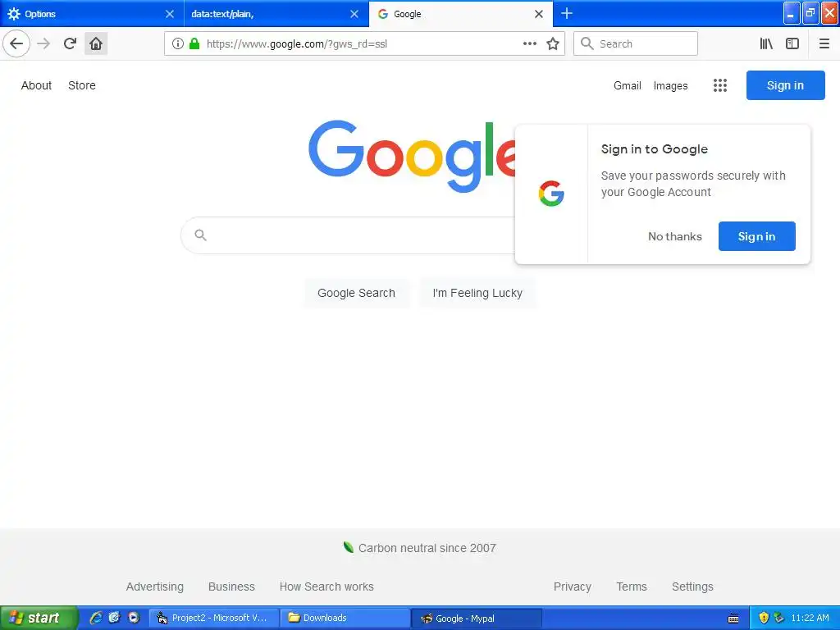Open the About link
This screenshot has height=630, width=840.
click(x=36, y=85)
